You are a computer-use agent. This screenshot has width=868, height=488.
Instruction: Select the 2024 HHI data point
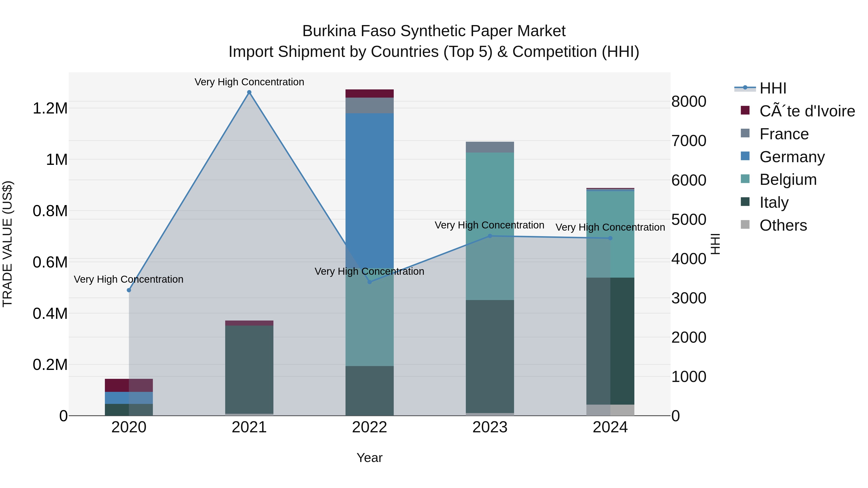pos(610,238)
